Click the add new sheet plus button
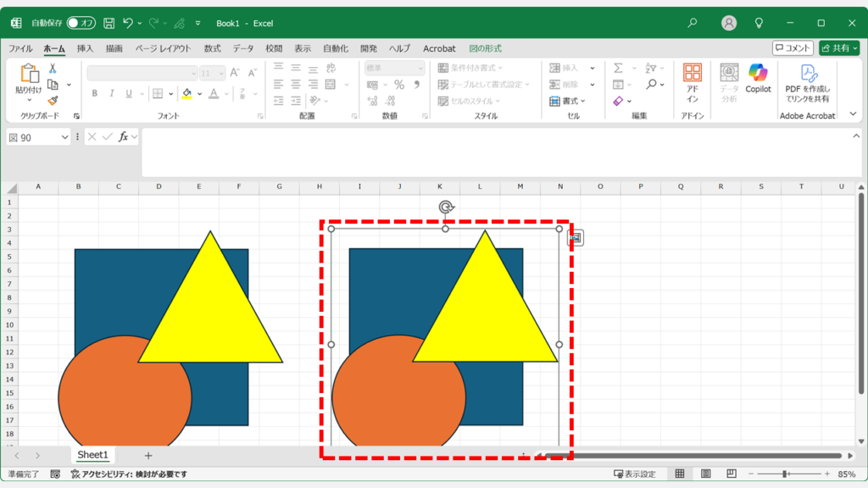868x488 pixels. 148,456
